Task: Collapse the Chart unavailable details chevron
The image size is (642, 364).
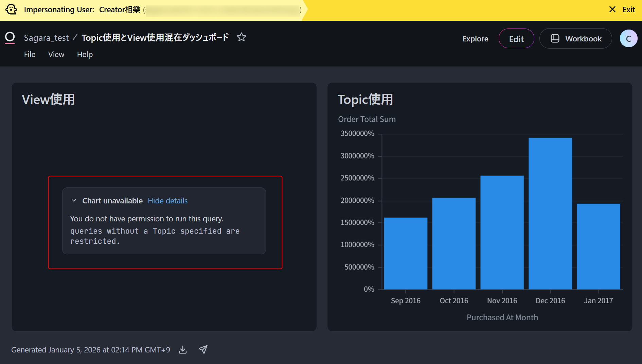Action: pyautogui.click(x=74, y=201)
